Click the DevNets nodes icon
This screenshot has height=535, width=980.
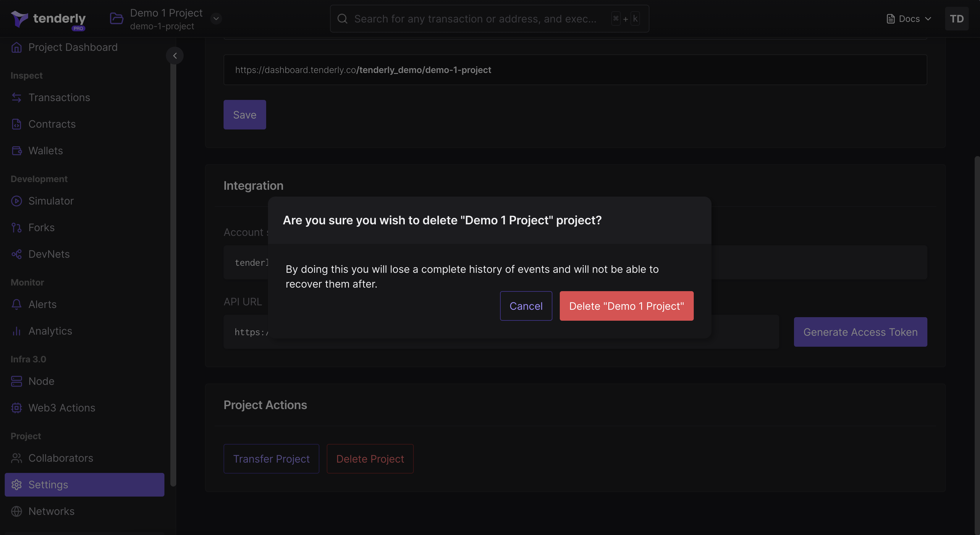[16, 254]
